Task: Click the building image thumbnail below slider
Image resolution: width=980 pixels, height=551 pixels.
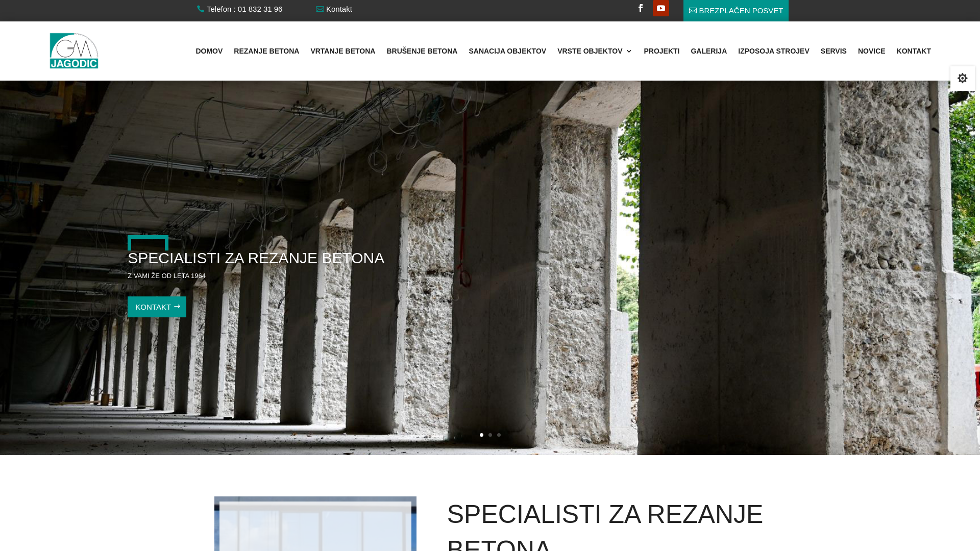Action: point(315,524)
